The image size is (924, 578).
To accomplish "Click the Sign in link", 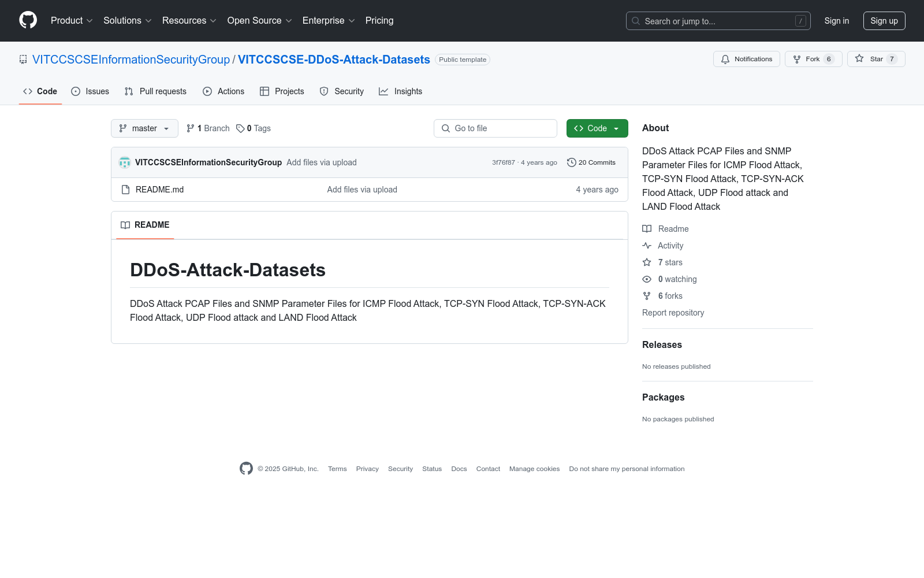I will click(837, 21).
